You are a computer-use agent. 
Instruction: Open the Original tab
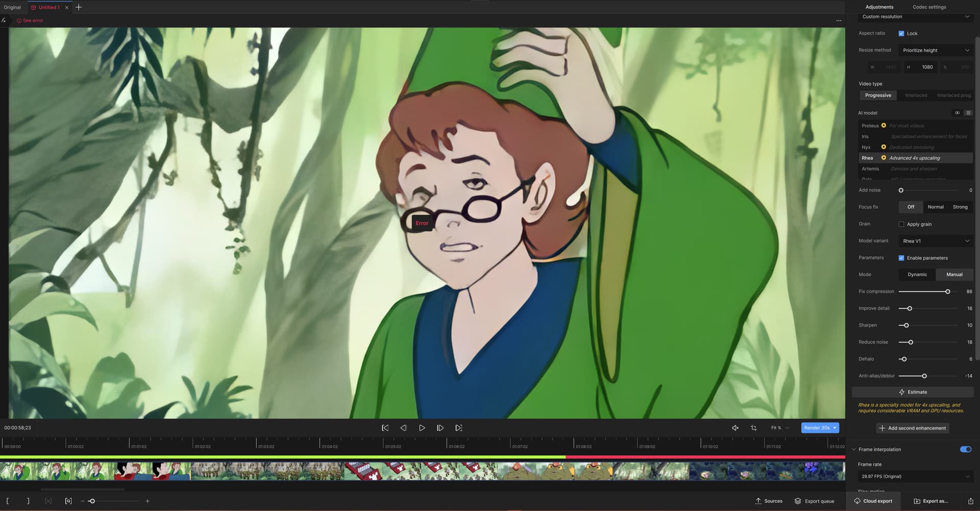12,7
